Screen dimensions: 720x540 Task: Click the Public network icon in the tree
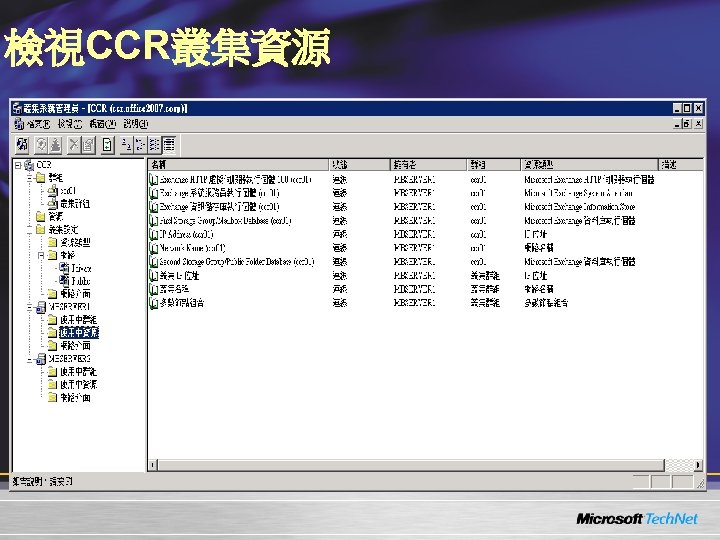tap(64, 281)
